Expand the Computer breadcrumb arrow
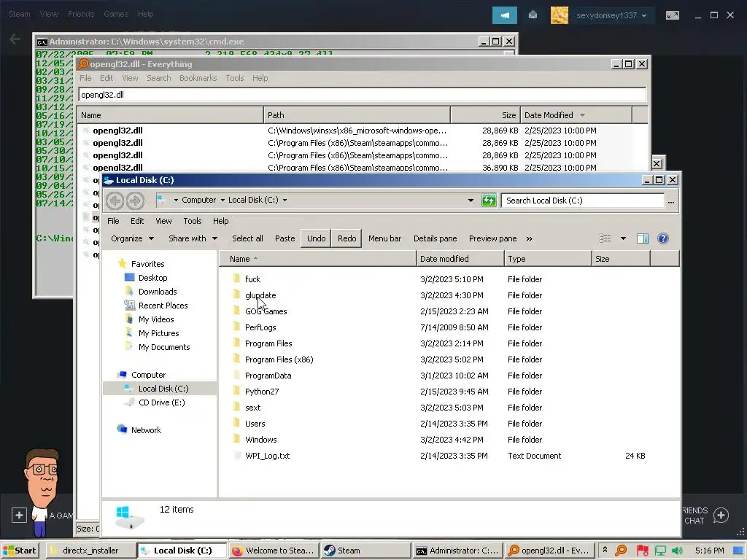747x560 pixels. click(222, 201)
